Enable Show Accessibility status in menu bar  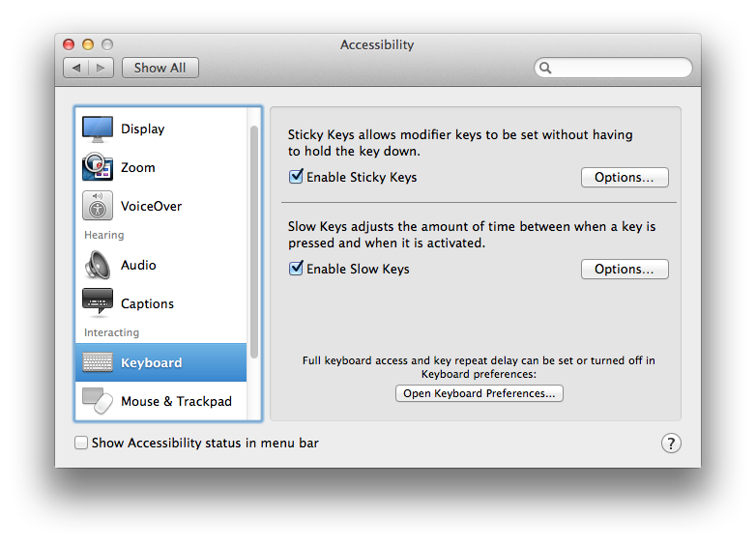click(x=81, y=443)
